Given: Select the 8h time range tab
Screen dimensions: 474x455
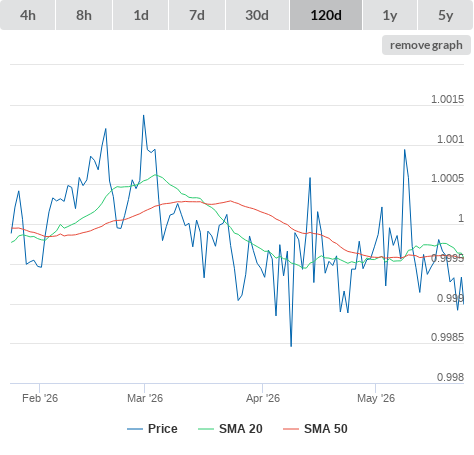Looking at the screenshot, I should coord(84,15).
